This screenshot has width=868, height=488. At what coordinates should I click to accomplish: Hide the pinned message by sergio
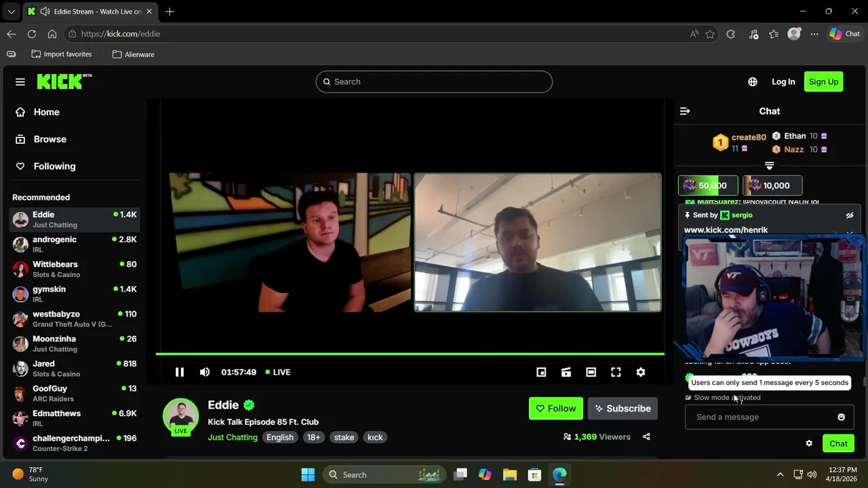[x=850, y=216]
